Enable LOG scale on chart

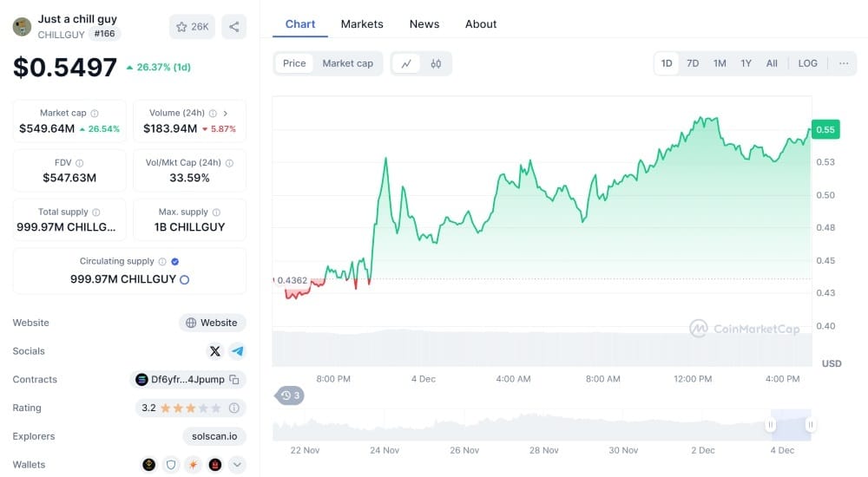807,63
